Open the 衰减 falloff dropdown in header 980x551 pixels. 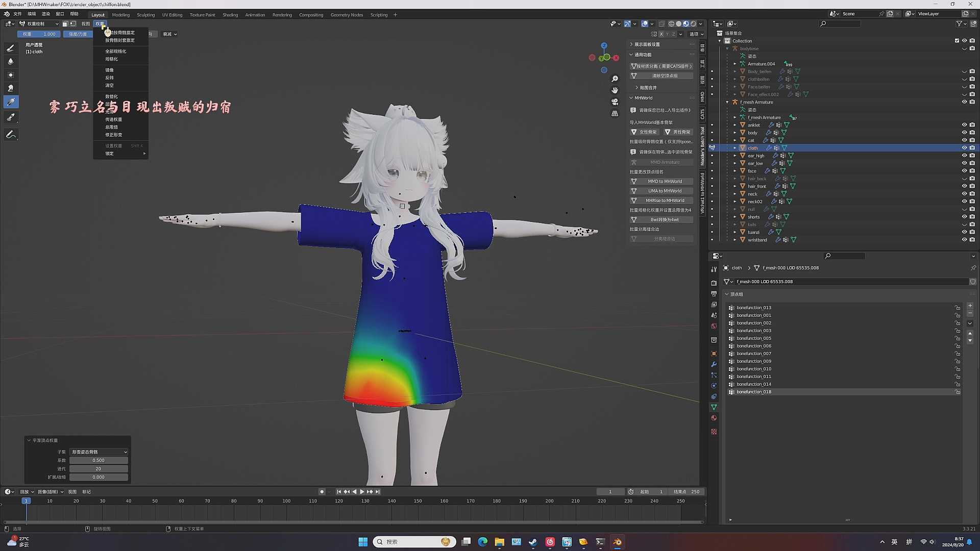[x=169, y=34]
